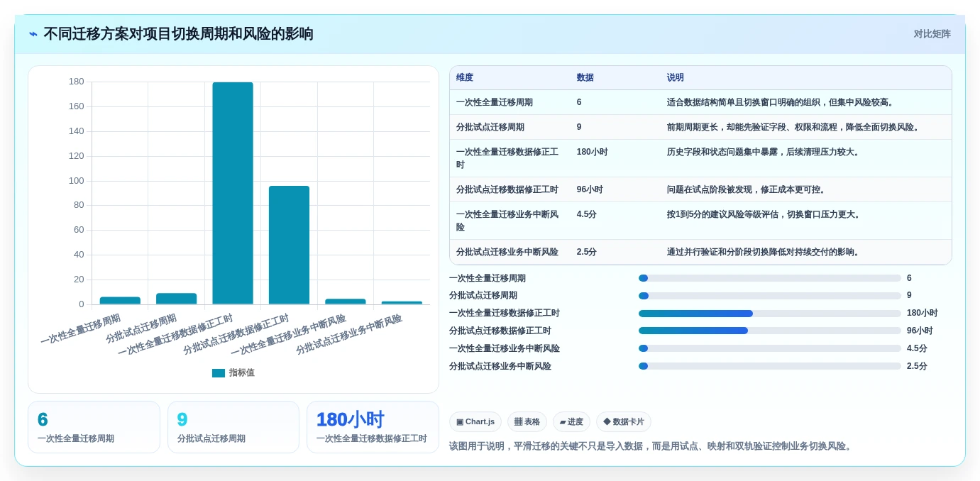
Task: Click the 维度 column header
Action: [x=465, y=78]
